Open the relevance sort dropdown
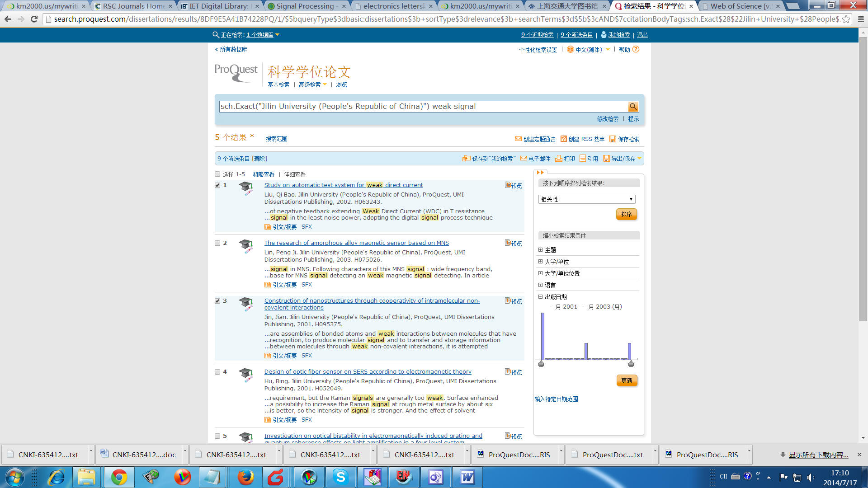 point(587,199)
